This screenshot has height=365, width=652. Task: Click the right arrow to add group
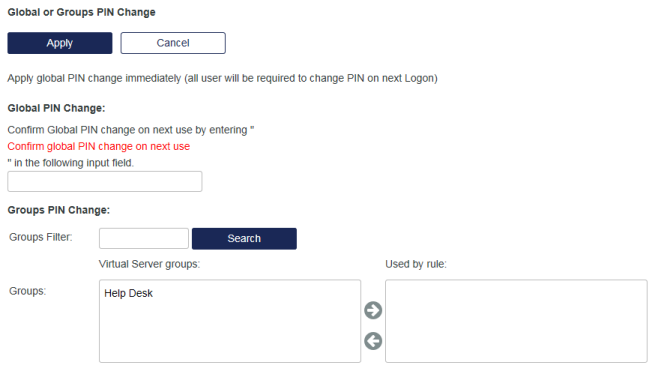pyautogui.click(x=373, y=310)
